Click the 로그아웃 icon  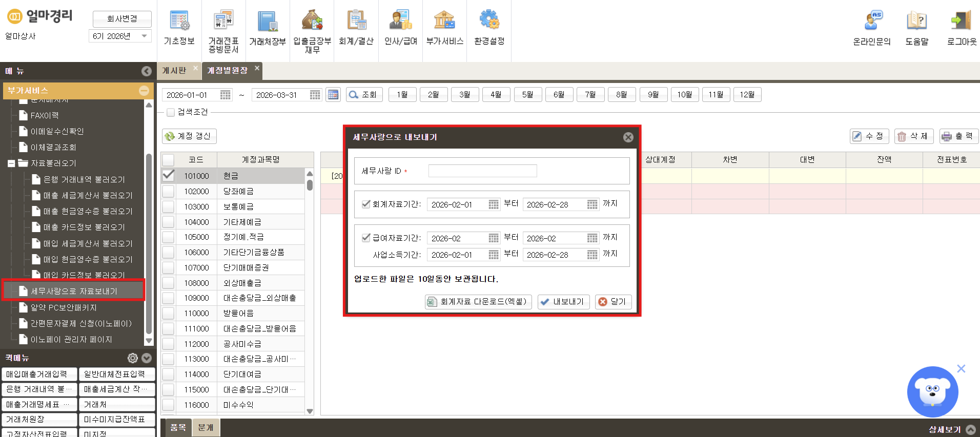(962, 29)
